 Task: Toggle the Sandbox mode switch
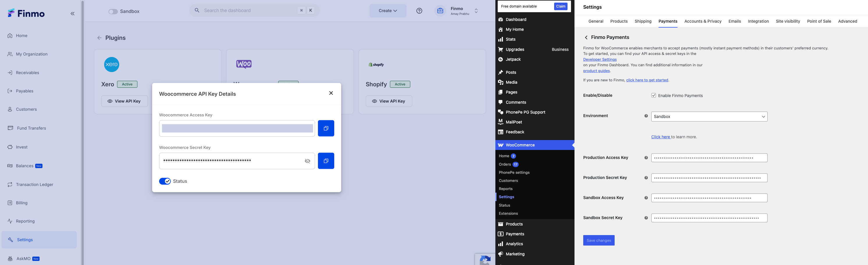pyautogui.click(x=113, y=11)
